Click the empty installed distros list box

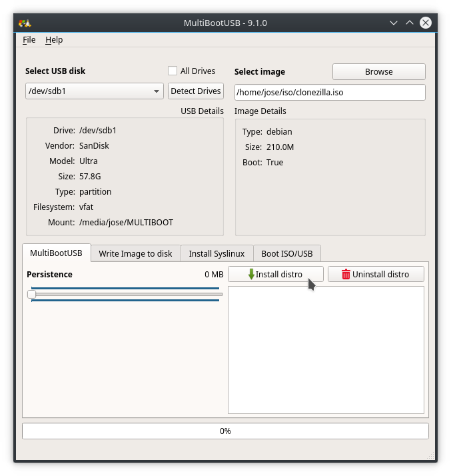pyautogui.click(x=326, y=350)
